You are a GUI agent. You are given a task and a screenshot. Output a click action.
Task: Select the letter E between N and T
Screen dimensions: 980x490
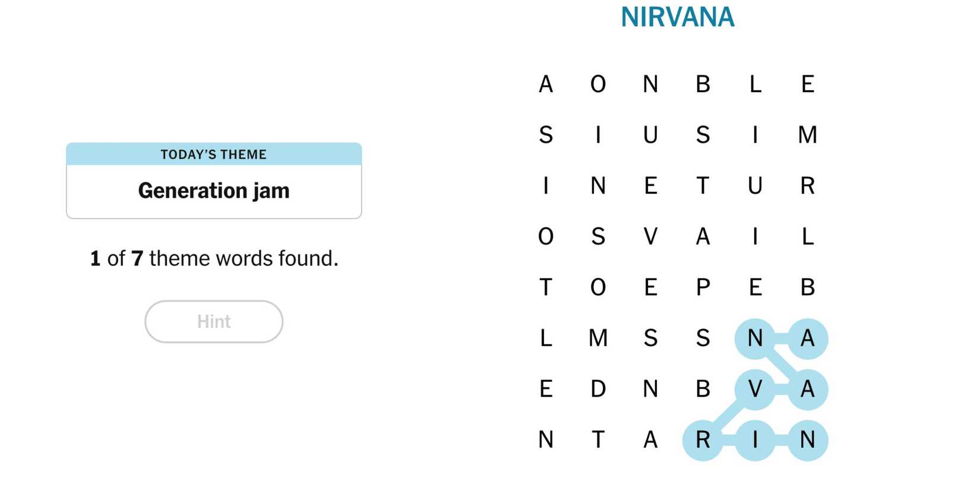tap(650, 186)
